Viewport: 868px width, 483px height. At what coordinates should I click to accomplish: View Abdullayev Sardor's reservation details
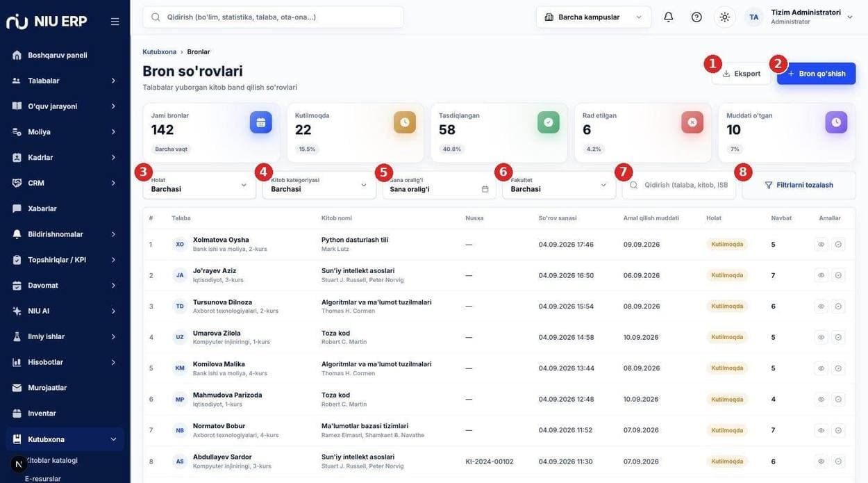pyautogui.click(x=821, y=461)
